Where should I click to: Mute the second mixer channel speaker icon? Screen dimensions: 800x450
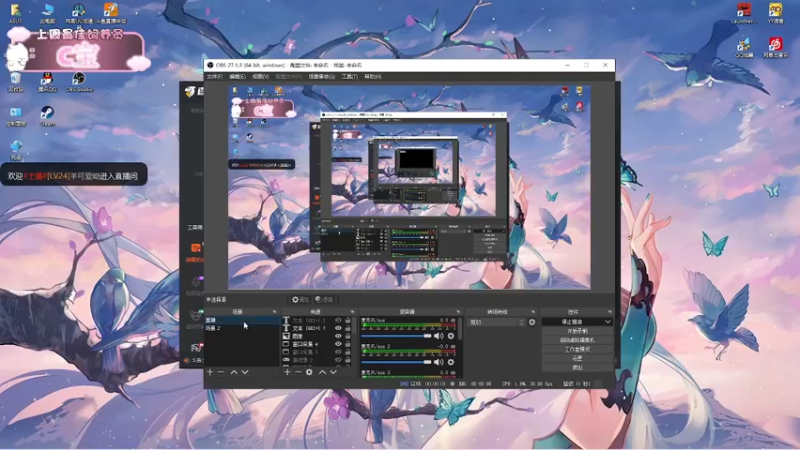[x=438, y=362]
